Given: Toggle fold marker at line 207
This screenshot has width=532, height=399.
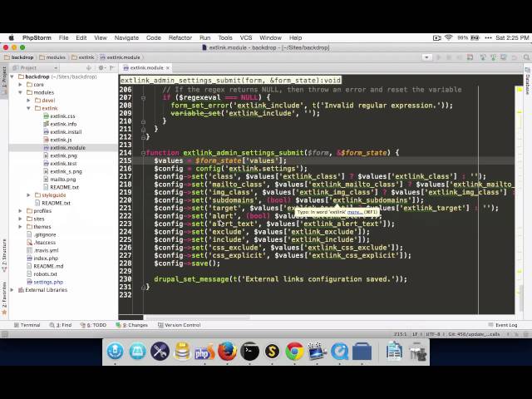Looking at the screenshot, I should pos(143,98).
